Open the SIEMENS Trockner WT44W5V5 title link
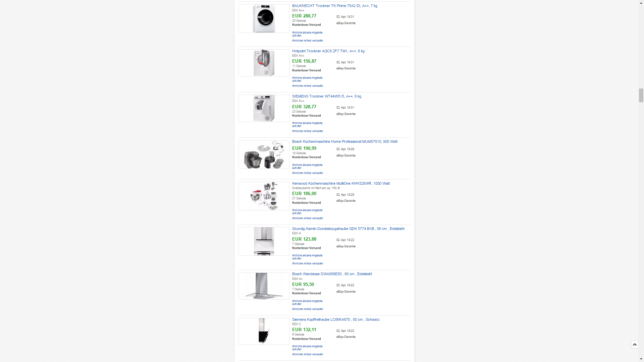This screenshot has height=362, width=644. 326,96
